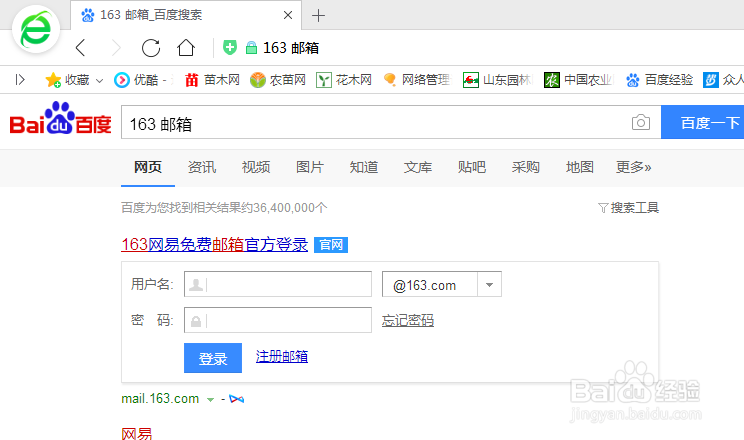Image resolution: width=744 pixels, height=440 pixels.
Task: Expand the bookmarks sidebar toggle icon
Action: [x=20, y=79]
